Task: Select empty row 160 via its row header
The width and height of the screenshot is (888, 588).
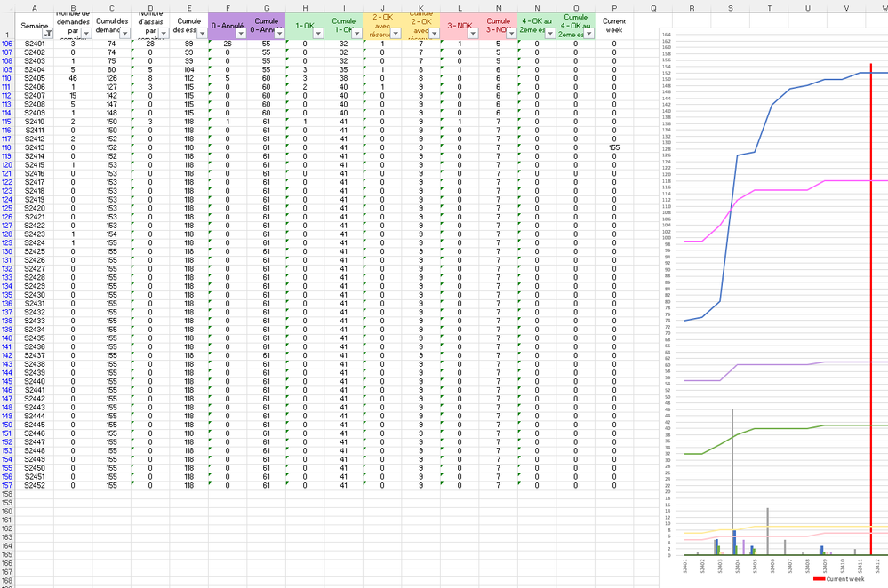Action: 7,512
